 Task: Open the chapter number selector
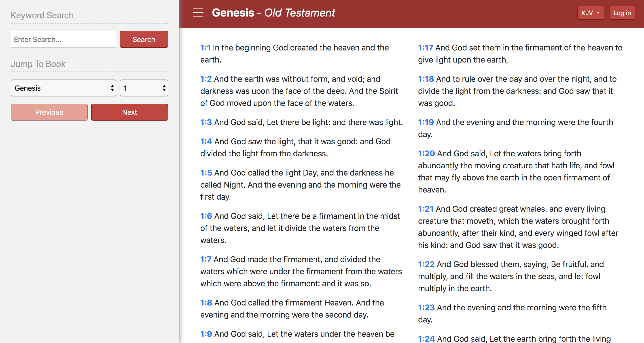(x=144, y=88)
